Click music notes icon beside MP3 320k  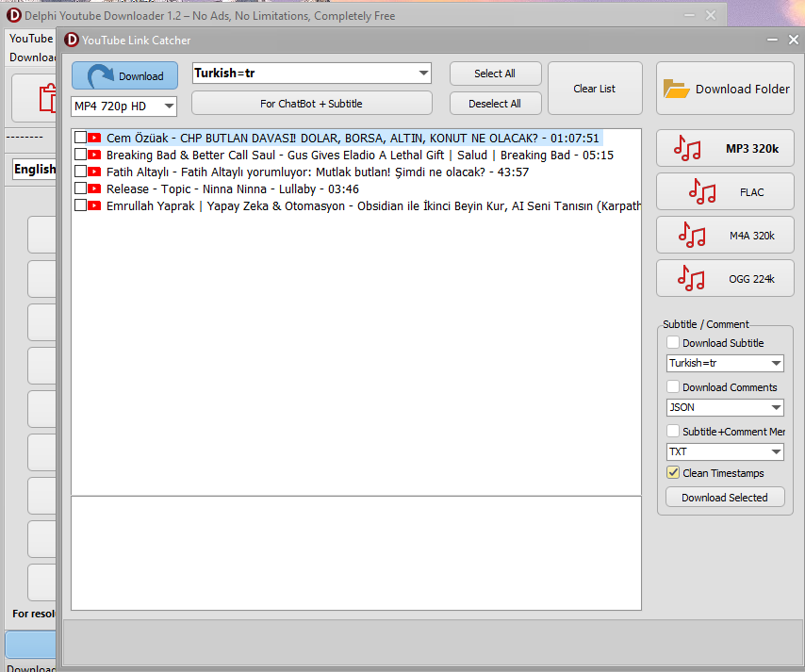tap(687, 148)
